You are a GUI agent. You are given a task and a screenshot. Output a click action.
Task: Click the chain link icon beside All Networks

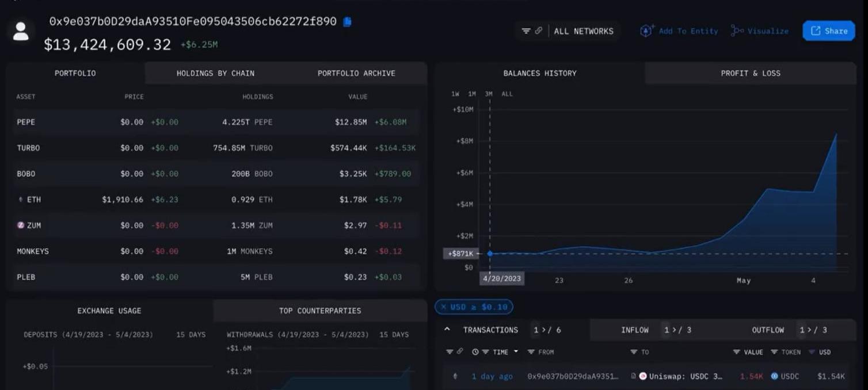pos(539,31)
